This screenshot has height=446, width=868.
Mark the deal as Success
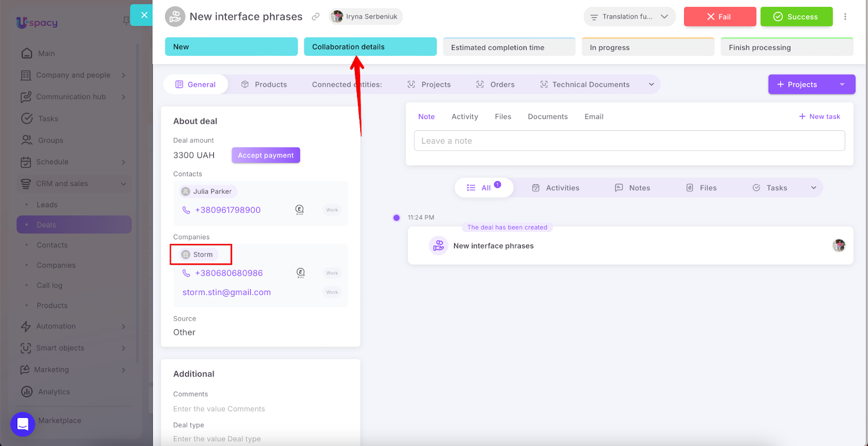click(796, 17)
